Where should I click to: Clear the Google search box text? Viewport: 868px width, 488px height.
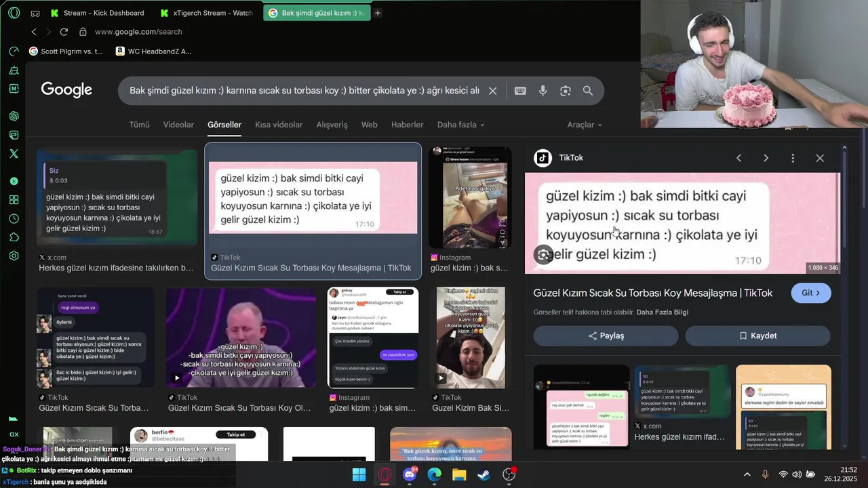point(493,91)
